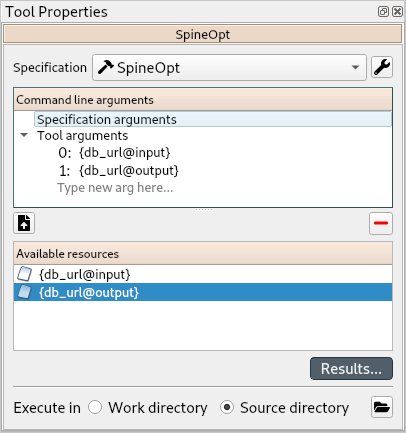Close the Tool Properties dock panel
406x433 pixels.
[397, 12]
